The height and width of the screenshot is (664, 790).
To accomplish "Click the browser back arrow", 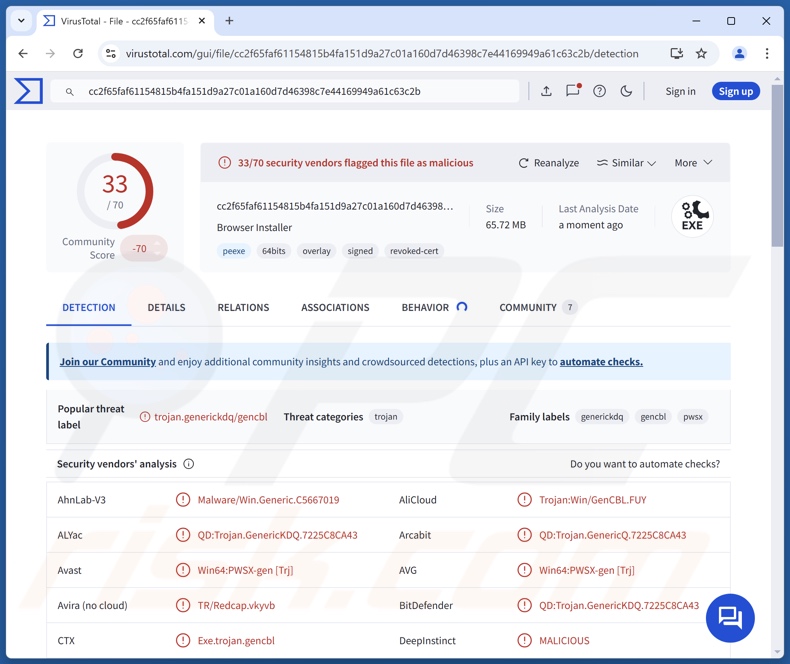I will [x=23, y=53].
